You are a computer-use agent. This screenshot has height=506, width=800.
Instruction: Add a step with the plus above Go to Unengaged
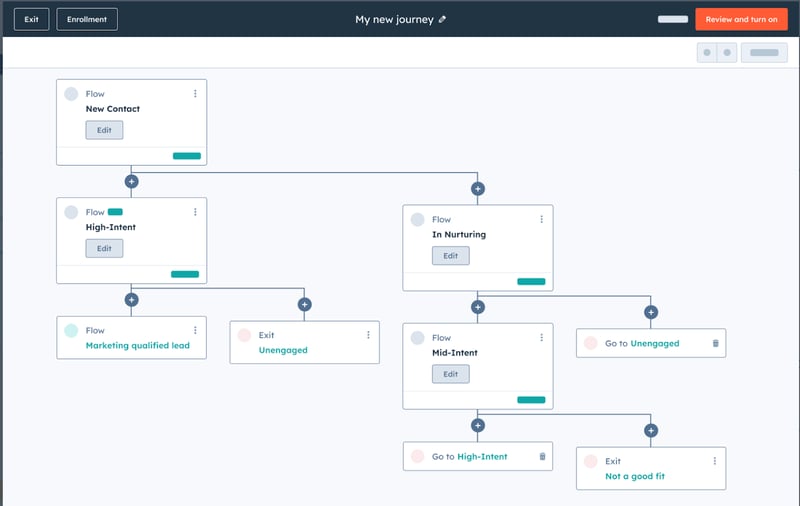(651, 312)
